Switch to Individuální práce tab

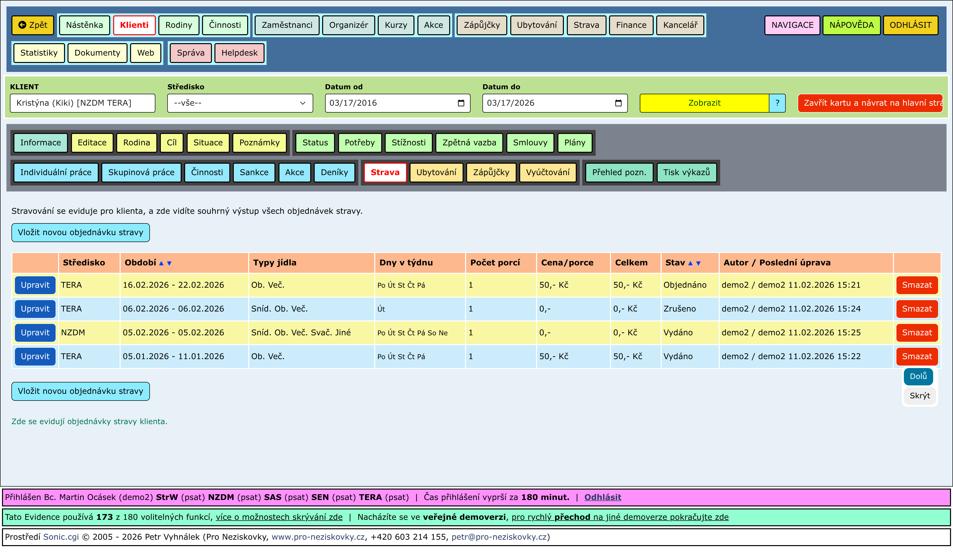pyautogui.click(x=56, y=173)
